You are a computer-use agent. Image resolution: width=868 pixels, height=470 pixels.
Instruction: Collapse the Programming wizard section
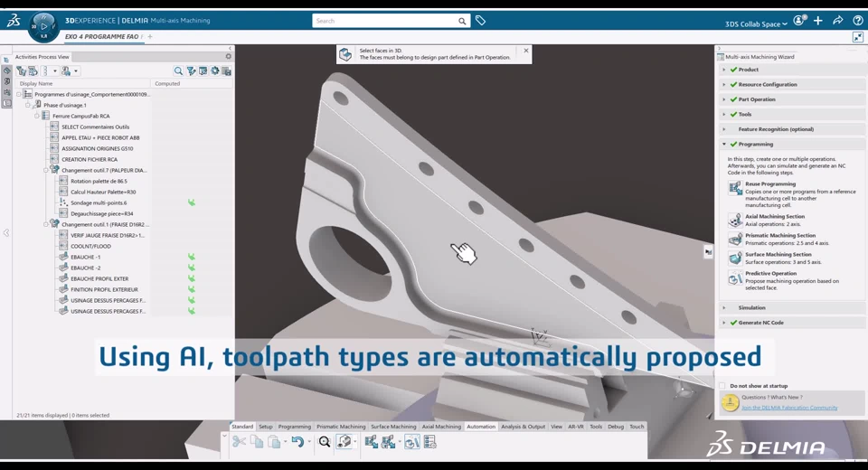pos(723,144)
